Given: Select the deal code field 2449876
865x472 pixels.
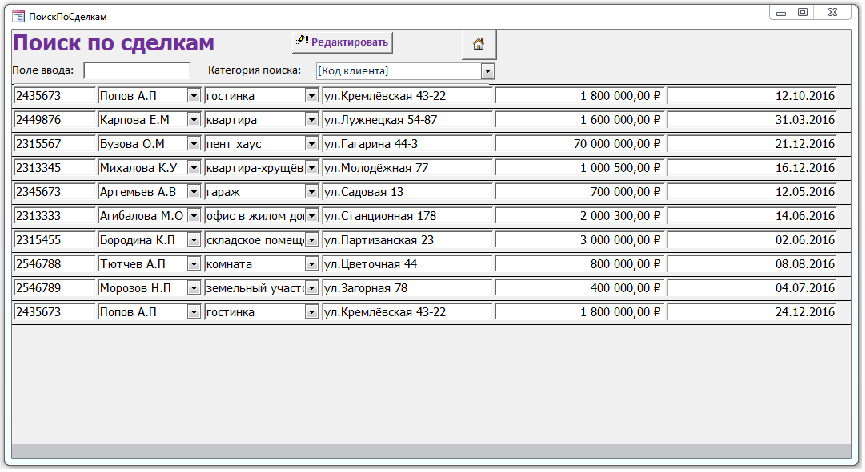Looking at the screenshot, I should tap(53, 120).
